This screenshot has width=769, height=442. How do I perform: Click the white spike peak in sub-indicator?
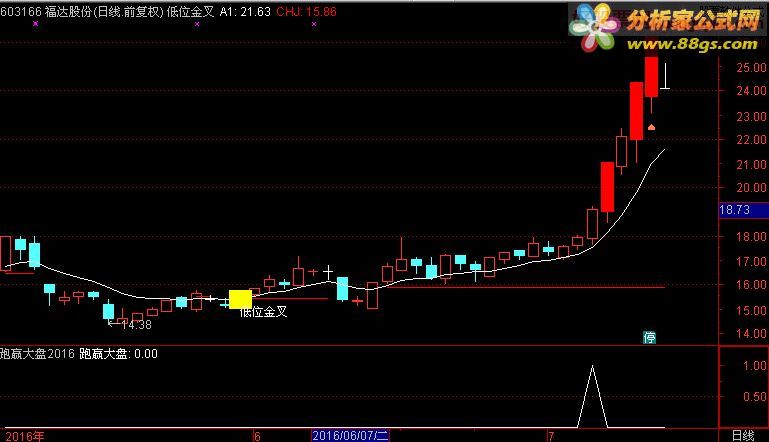coord(592,366)
